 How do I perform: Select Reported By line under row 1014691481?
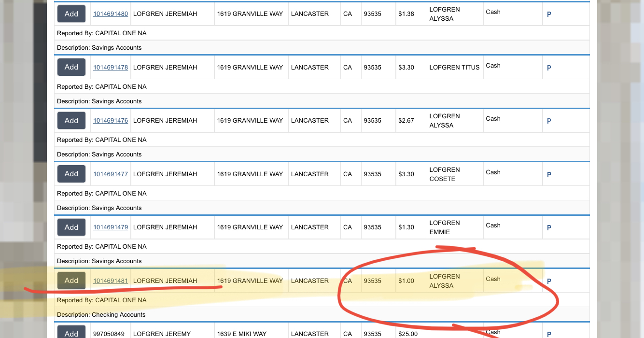(x=102, y=300)
